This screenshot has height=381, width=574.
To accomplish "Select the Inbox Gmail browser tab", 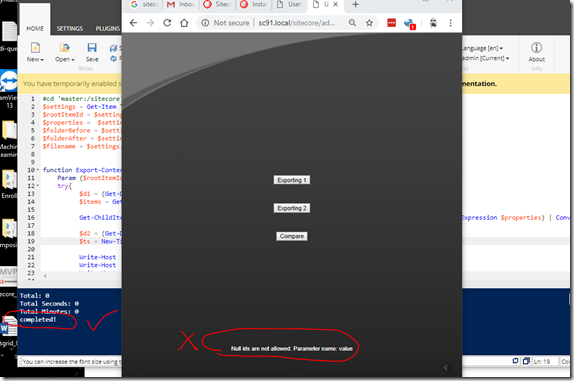I will click(180, 4).
